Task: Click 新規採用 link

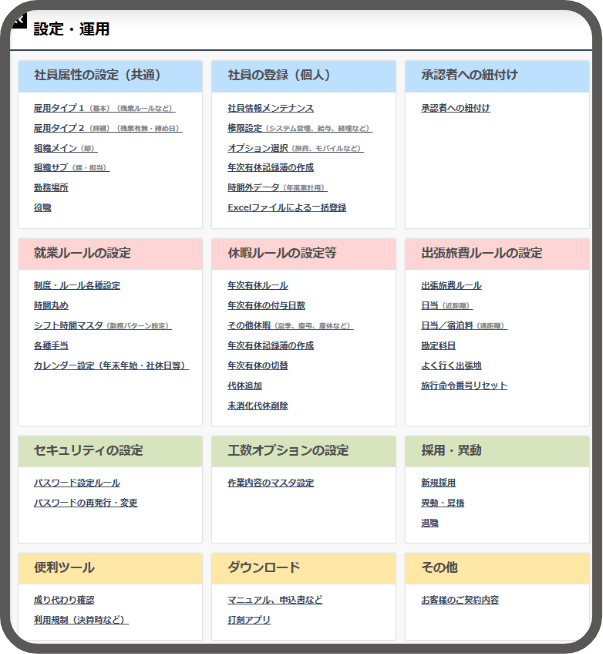Action: pyautogui.click(x=438, y=483)
